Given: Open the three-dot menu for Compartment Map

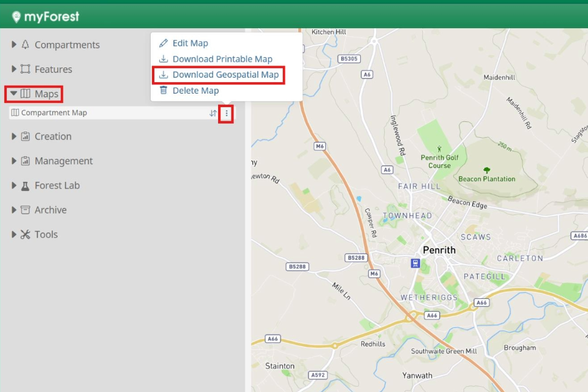Looking at the screenshot, I should 227,113.
